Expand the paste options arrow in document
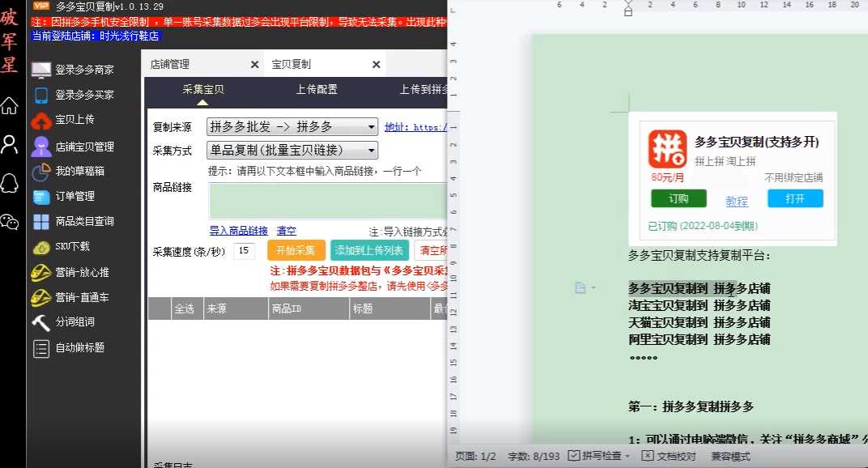 594,288
